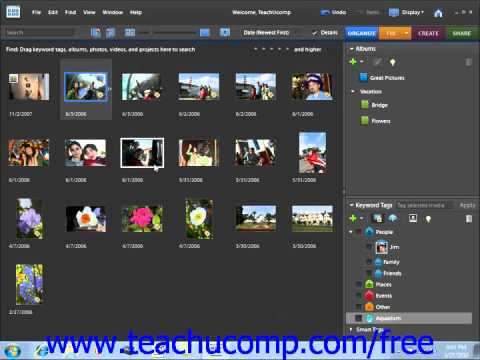
Task: Click the rotate left toolbar icon
Action: (96, 32)
